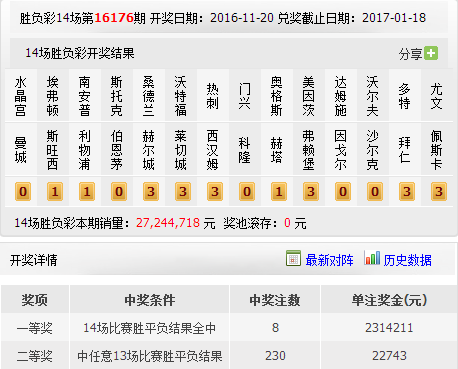Click home team 斯托克
The height and width of the screenshot is (369, 458).
[x=117, y=96]
